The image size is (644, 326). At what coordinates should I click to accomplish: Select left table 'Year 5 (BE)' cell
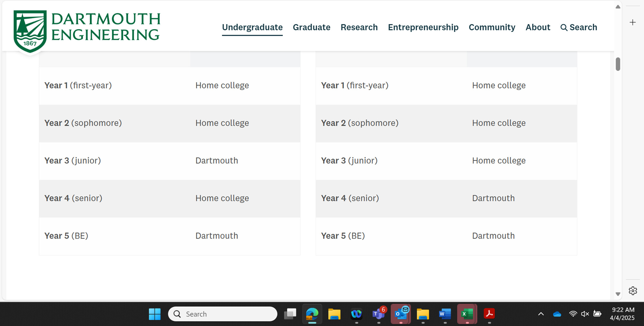[115, 236]
